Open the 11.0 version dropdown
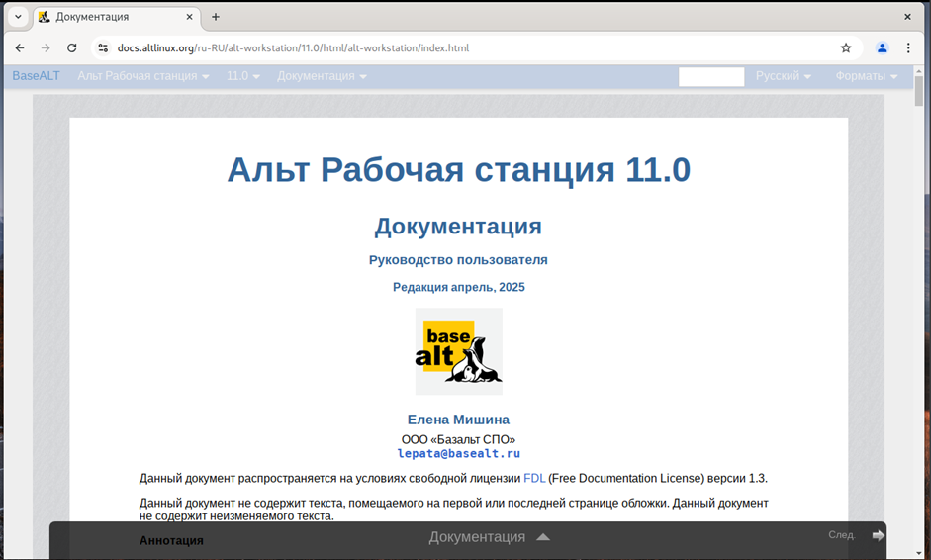The height and width of the screenshot is (560, 931). coord(242,76)
